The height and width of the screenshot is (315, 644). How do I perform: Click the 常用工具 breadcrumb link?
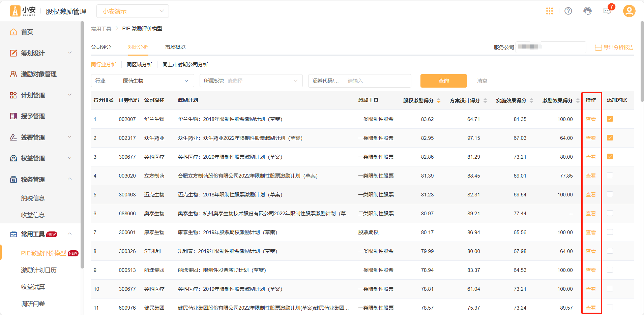click(101, 29)
